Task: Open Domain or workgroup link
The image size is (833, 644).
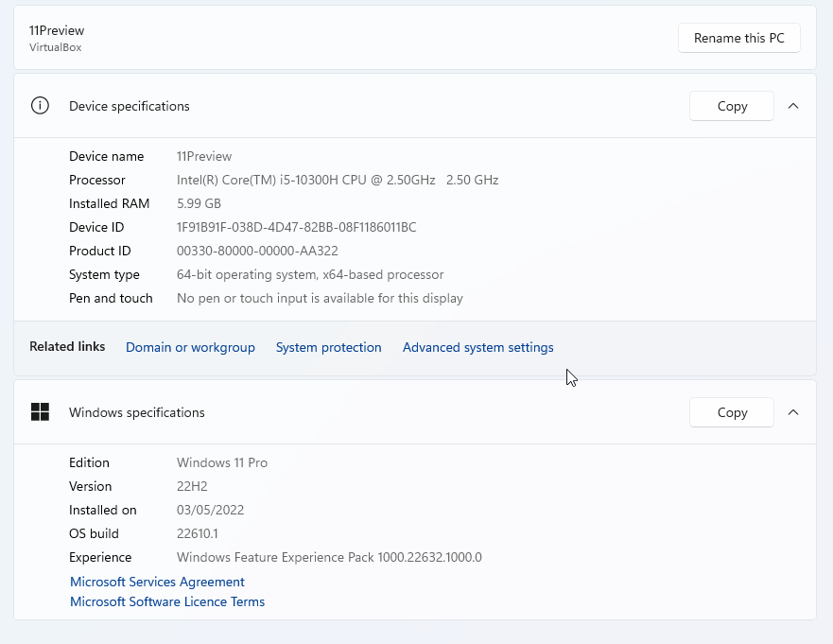Action: click(190, 347)
